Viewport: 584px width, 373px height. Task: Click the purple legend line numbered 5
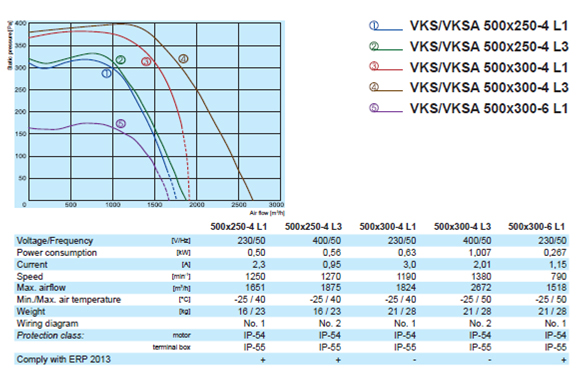[x=386, y=108]
